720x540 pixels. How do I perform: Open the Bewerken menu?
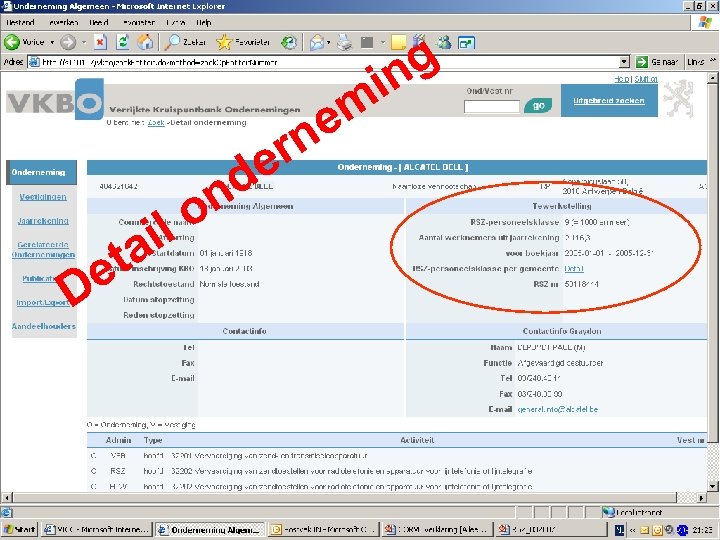pyautogui.click(x=63, y=22)
